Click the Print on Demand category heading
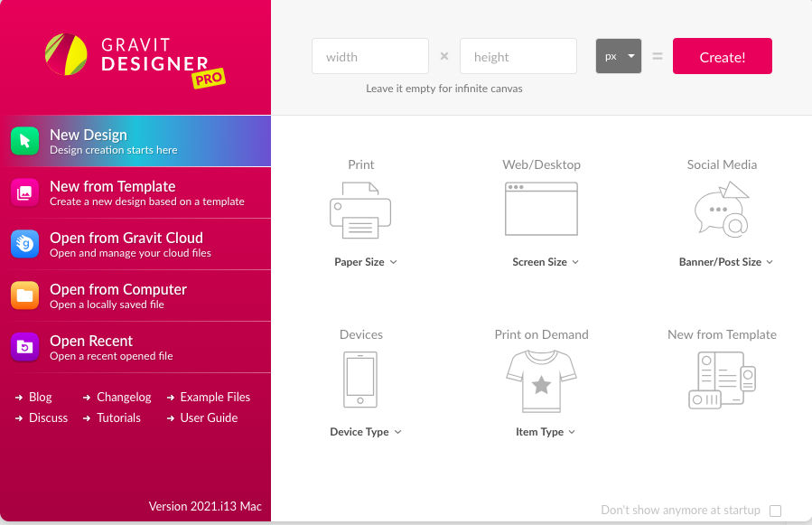 [x=541, y=335]
